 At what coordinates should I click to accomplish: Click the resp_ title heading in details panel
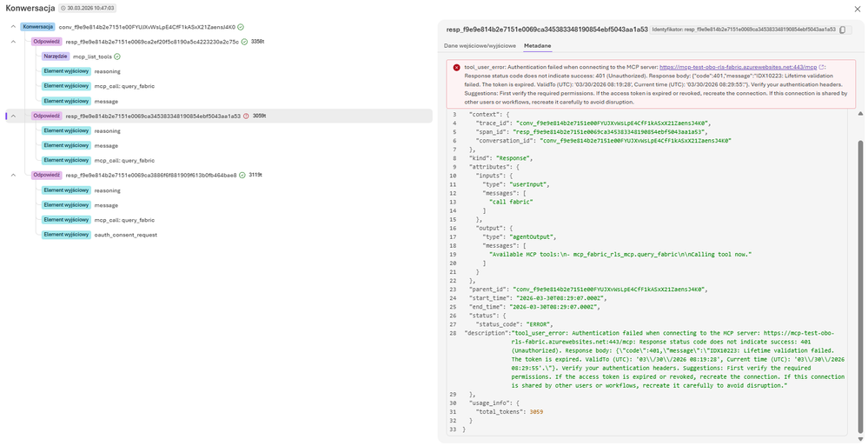click(547, 30)
